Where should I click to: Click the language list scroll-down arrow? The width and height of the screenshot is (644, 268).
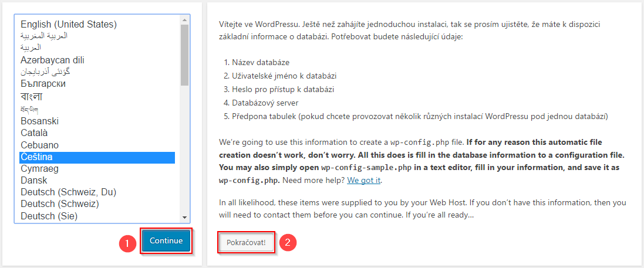(185, 217)
